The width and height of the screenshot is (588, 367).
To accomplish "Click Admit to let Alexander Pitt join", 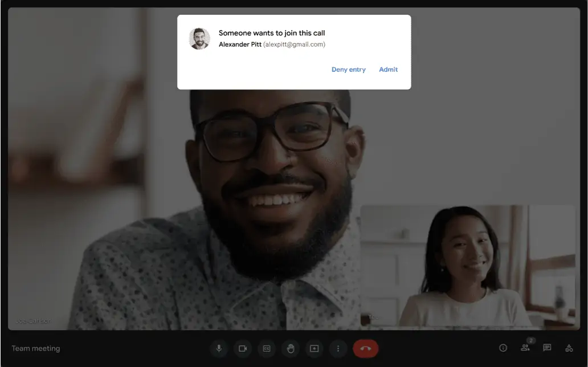I will [388, 70].
